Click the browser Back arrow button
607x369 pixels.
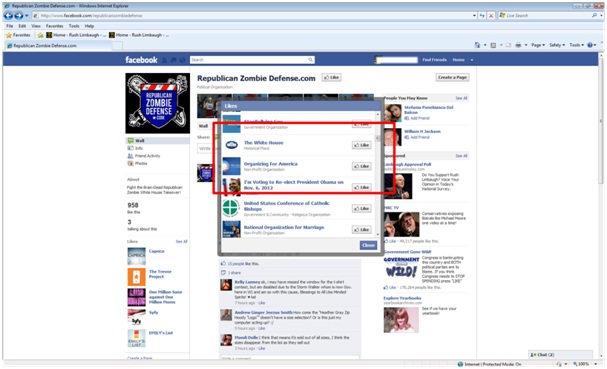[x=8, y=15]
